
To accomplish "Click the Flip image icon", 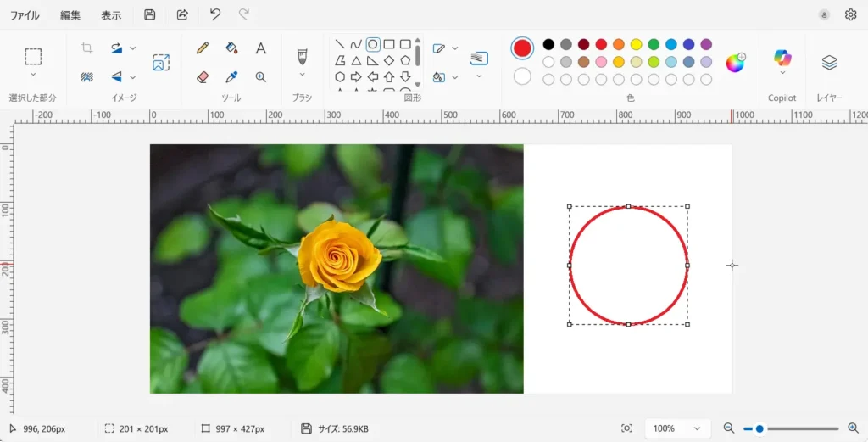I will tap(116, 76).
